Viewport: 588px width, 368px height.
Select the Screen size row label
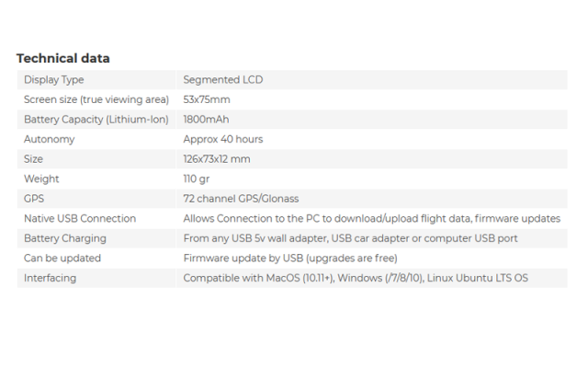coord(96,99)
